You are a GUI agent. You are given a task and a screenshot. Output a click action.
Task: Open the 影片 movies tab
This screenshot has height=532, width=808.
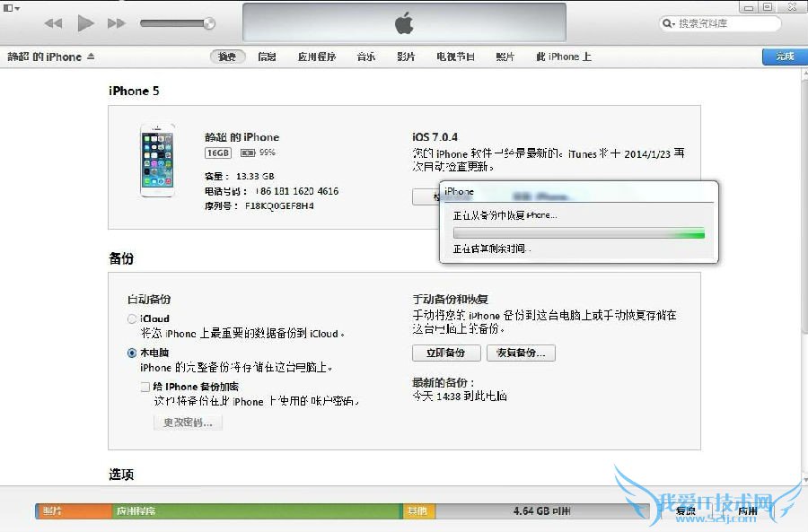coord(406,57)
